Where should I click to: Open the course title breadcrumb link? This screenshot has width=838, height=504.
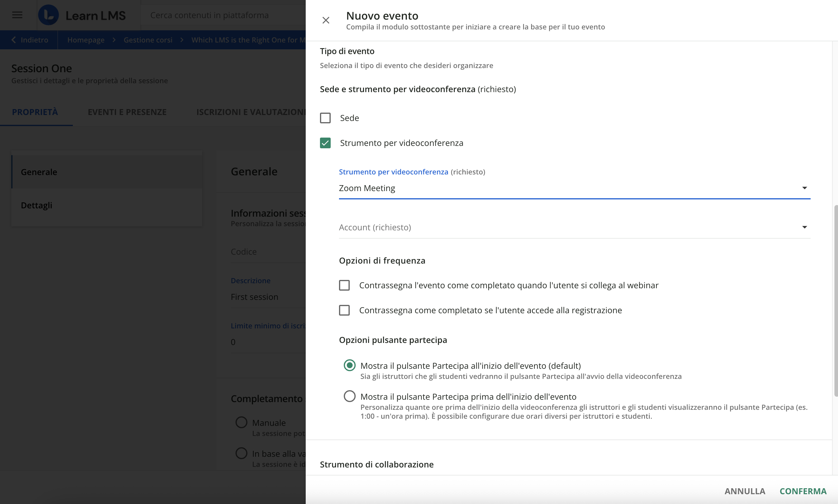point(248,40)
